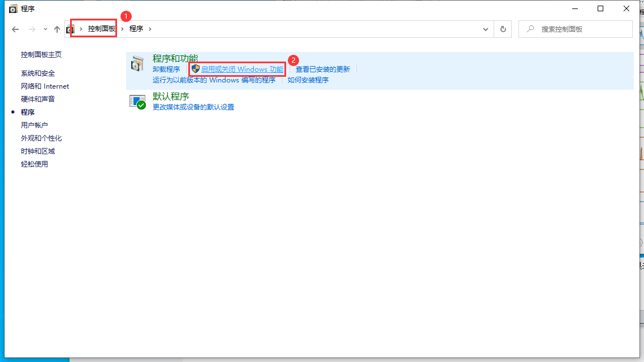
Task: Open the 默认程序 heading
Action: [x=170, y=97]
